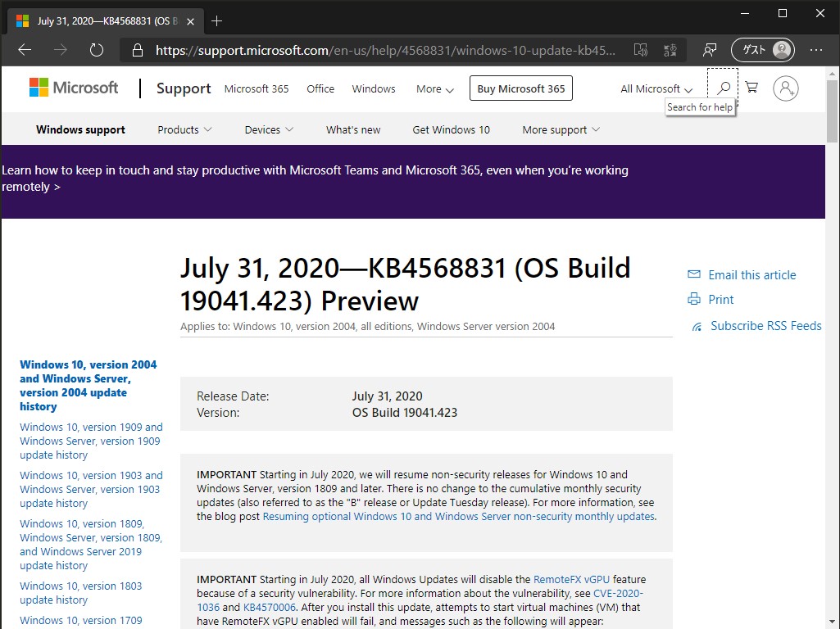
Task: Click the send feedback icon
Action: (710, 49)
